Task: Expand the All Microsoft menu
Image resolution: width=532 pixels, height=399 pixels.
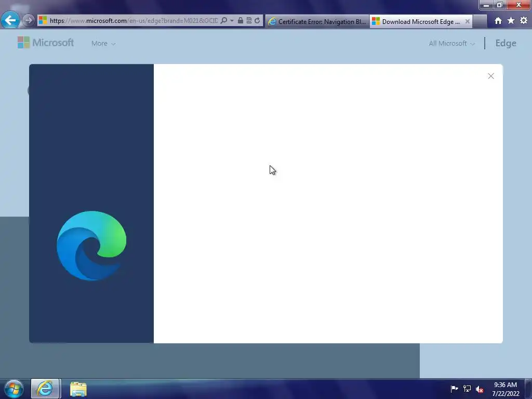Action: 451,44
